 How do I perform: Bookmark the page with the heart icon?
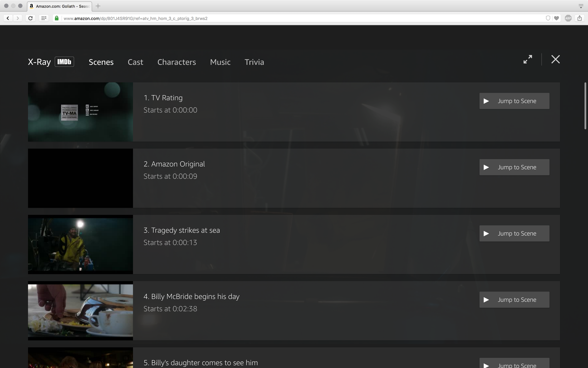(x=556, y=18)
